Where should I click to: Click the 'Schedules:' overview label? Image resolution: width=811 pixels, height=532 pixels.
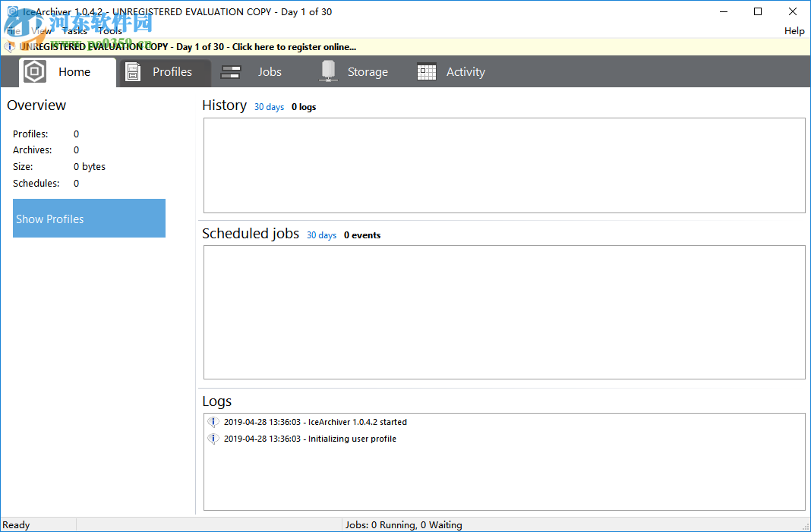coord(36,183)
